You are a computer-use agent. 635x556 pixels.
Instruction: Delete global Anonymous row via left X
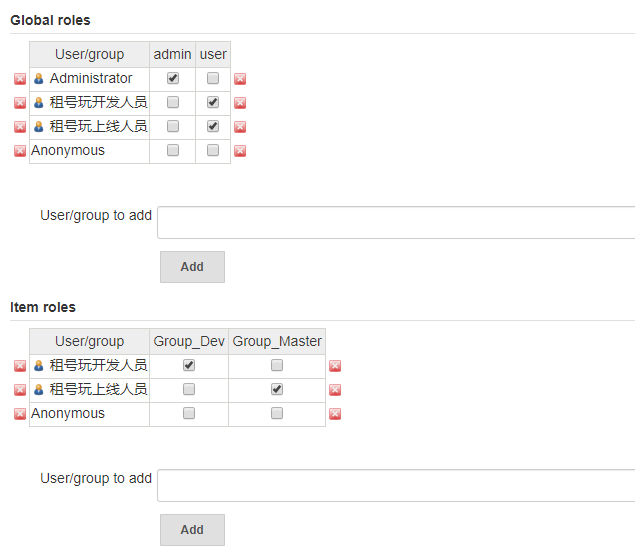click(x=20, y=151)
